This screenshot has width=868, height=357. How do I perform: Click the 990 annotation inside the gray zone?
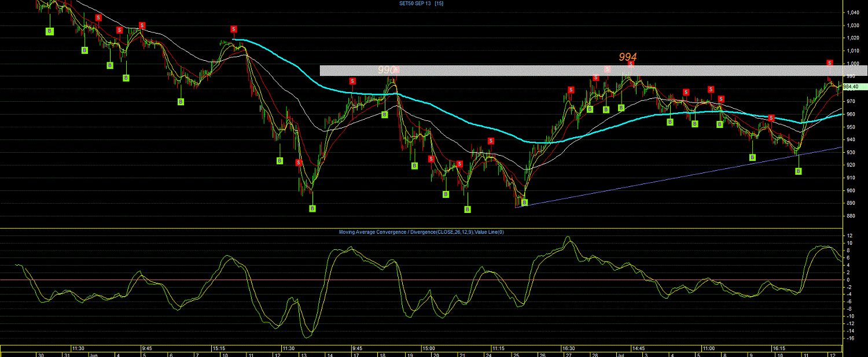(x=387, y=70)
